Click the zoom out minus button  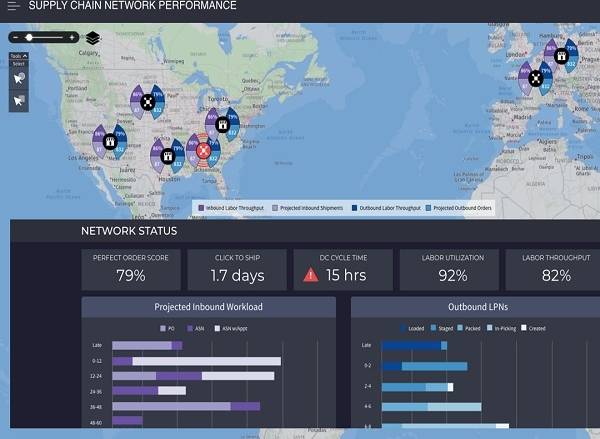[x=14, y=37]
